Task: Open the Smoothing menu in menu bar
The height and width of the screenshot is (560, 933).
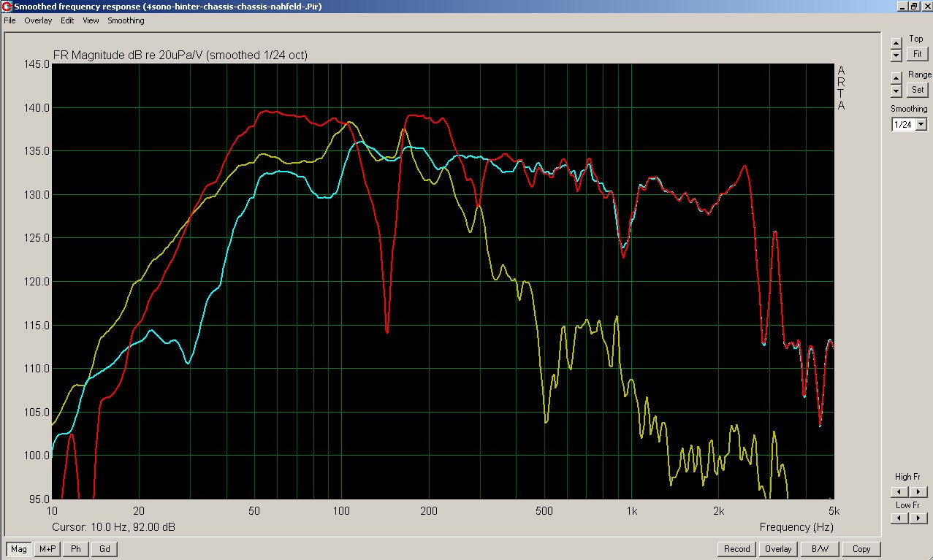Action: (x=126, y=20)
